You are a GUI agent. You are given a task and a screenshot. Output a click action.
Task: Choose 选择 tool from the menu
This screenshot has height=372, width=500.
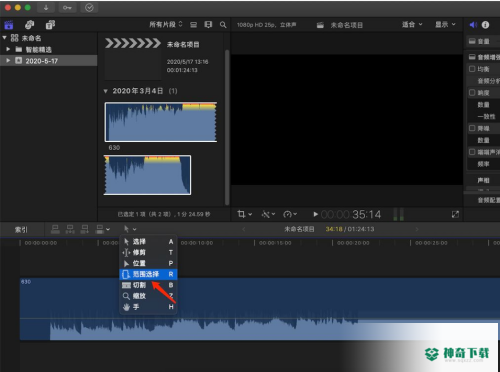click(x=148, y=241)
